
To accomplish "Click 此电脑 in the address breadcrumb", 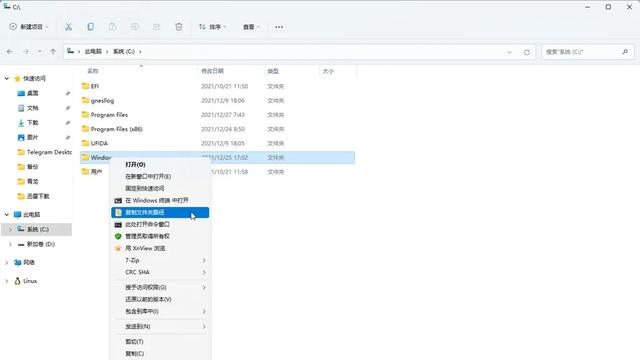I will pyautogui.click(x=93, y=51).
